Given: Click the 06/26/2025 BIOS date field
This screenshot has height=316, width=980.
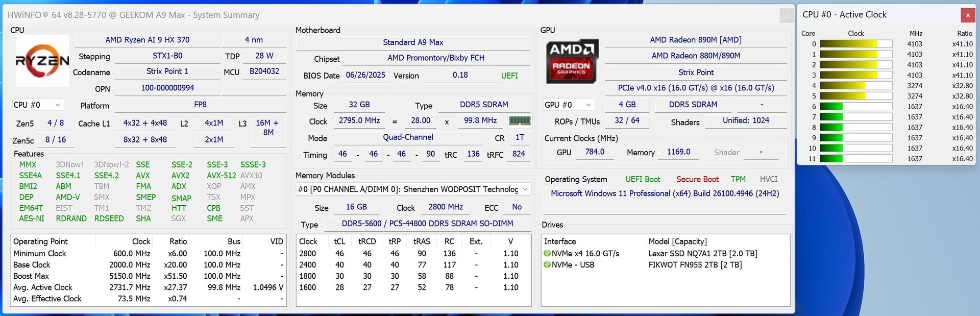Looking at the screenshot, I should click(365, 75).
